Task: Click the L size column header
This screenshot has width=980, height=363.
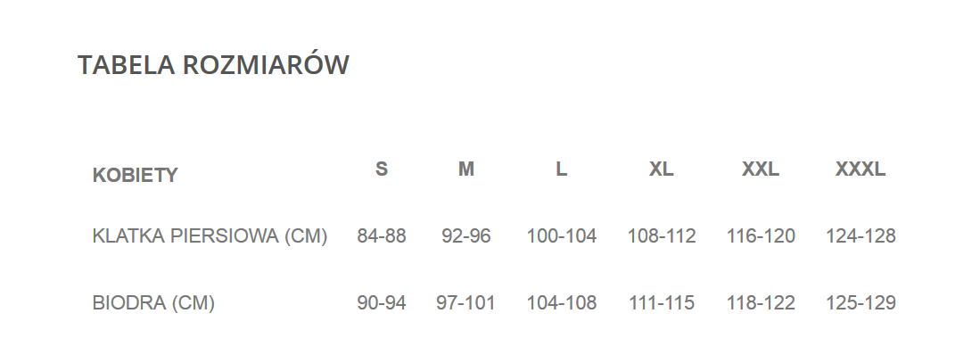Action: (562, 169)
